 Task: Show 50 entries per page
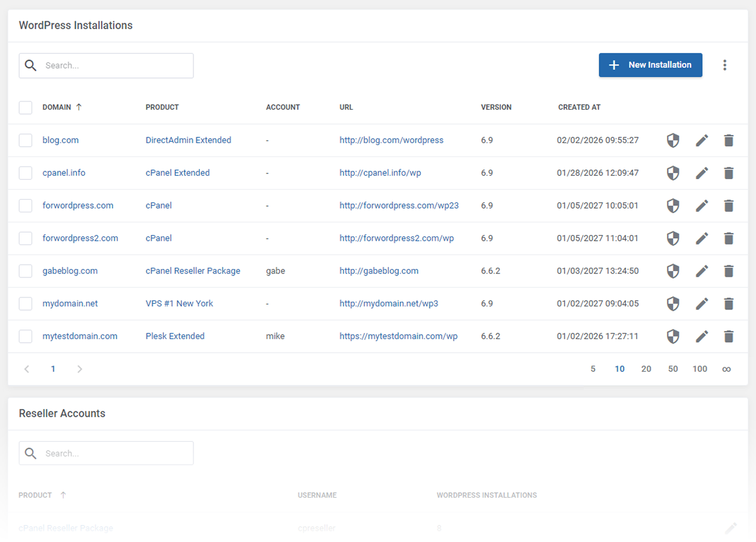[x=673, y=369]
